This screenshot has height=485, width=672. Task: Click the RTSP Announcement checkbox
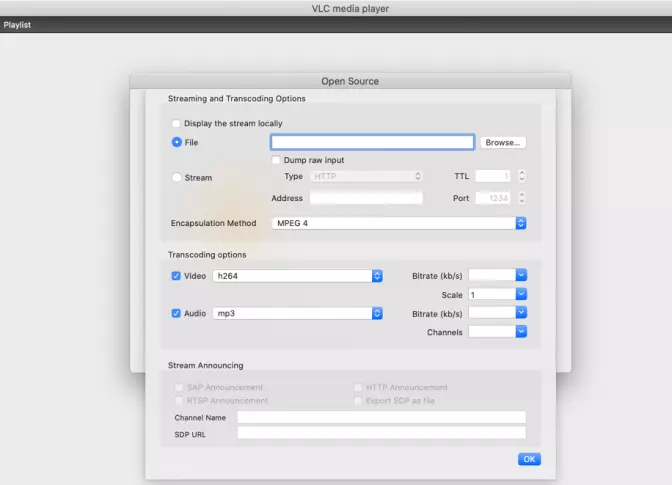(179, 401)
